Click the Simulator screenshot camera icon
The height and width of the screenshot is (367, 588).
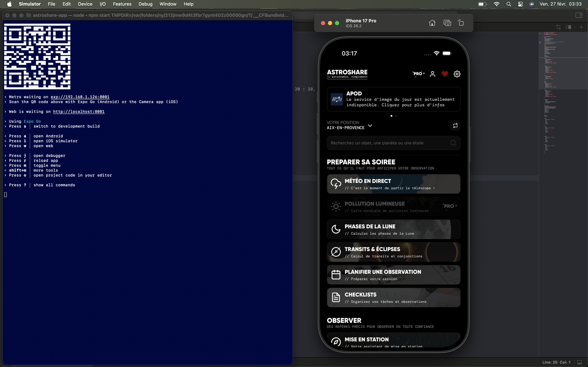pos(447,23)
